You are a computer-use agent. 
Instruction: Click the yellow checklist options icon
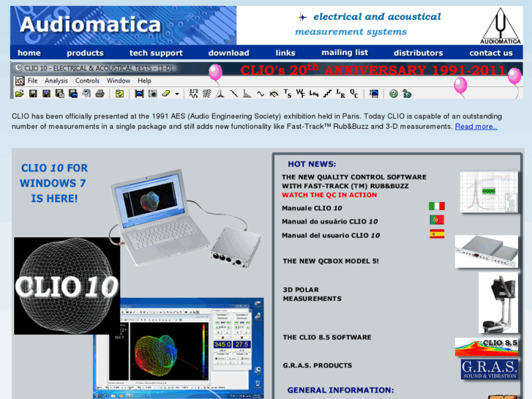coord(119,94)
